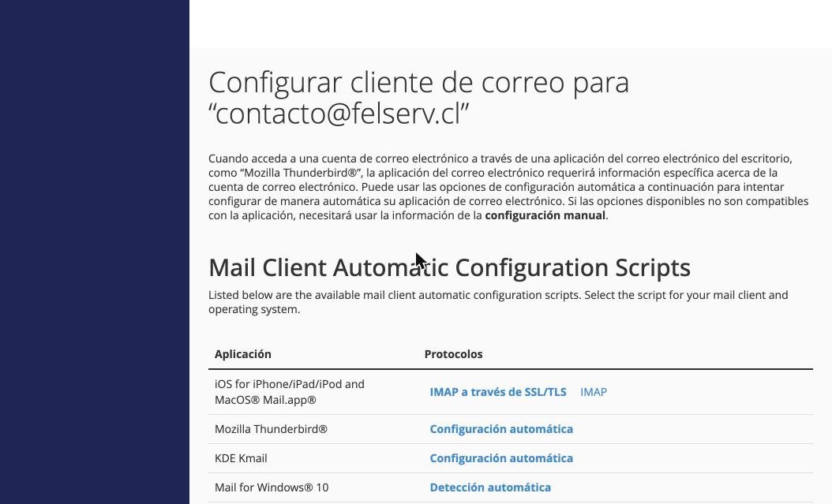Select the iOS for iPhone/iPad/iPod row label
832x504 pixels.
[289, 392]
